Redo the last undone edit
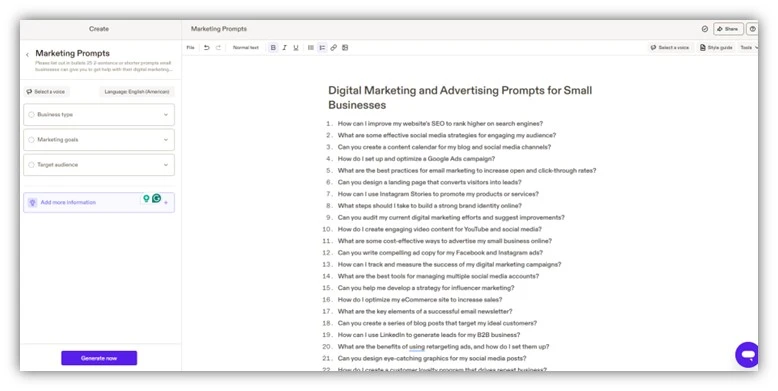Image resolution: width=778 pixels, height=391 pixels. 218,48
